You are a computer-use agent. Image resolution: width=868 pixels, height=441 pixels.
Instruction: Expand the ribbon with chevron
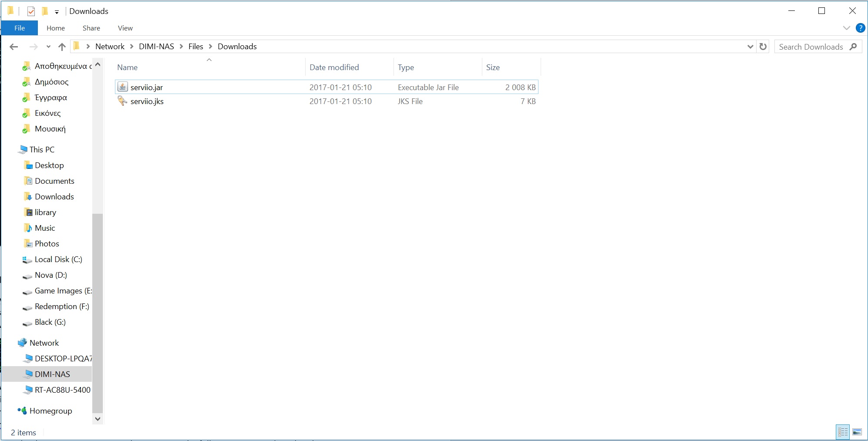click(846, 28)
